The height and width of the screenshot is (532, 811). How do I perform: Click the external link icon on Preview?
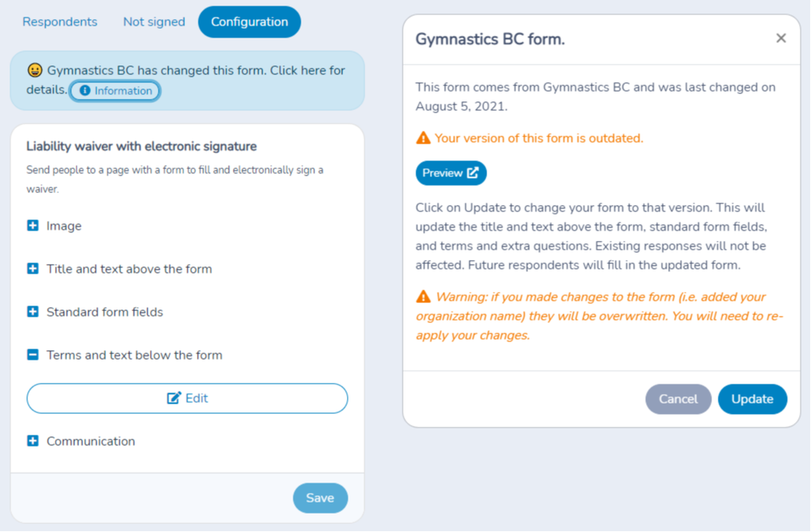[473, 173]
